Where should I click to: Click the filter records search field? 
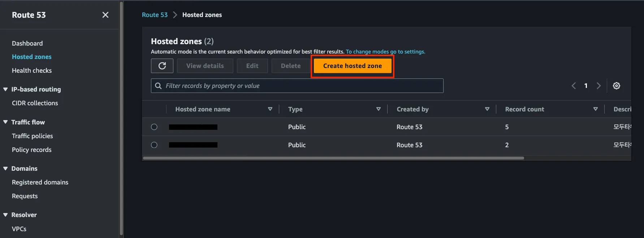[x=300, y=86]
